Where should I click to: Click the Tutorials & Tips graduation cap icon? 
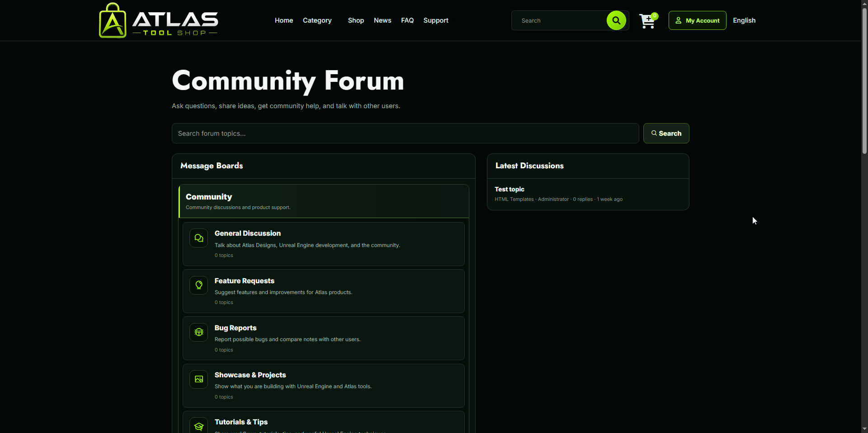(199, 426)
